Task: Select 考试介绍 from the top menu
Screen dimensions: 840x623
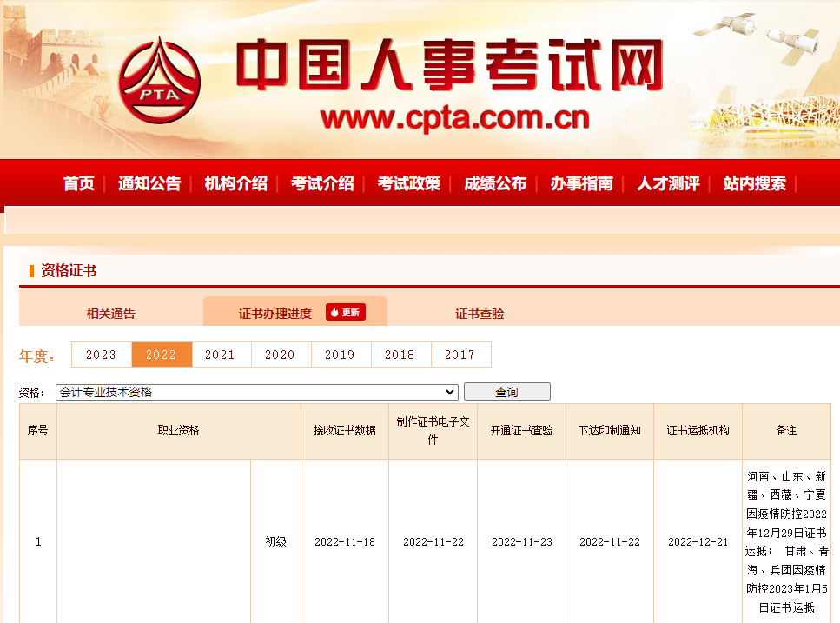Action: point(322,183)
